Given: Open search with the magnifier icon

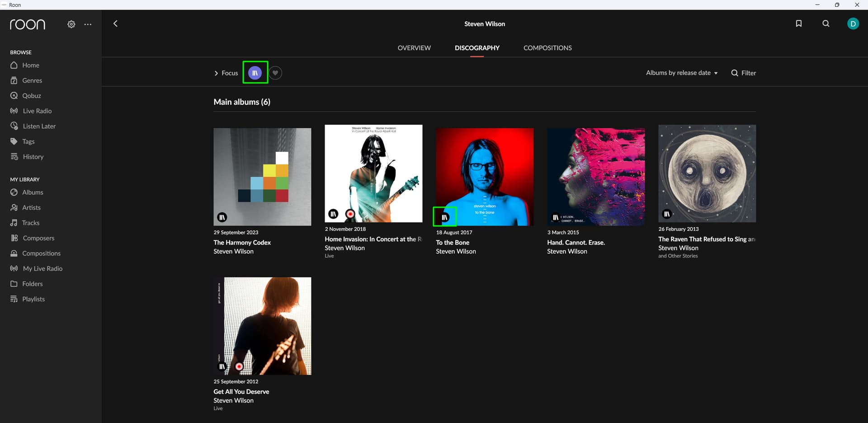Looking at the screenshot, I should point(826,23).
